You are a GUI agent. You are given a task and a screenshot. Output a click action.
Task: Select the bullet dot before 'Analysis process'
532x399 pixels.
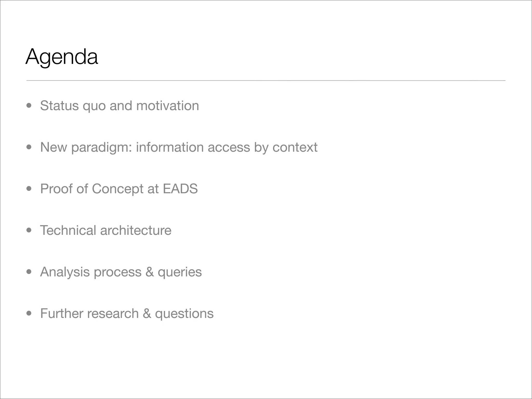(x=29, y=272)
